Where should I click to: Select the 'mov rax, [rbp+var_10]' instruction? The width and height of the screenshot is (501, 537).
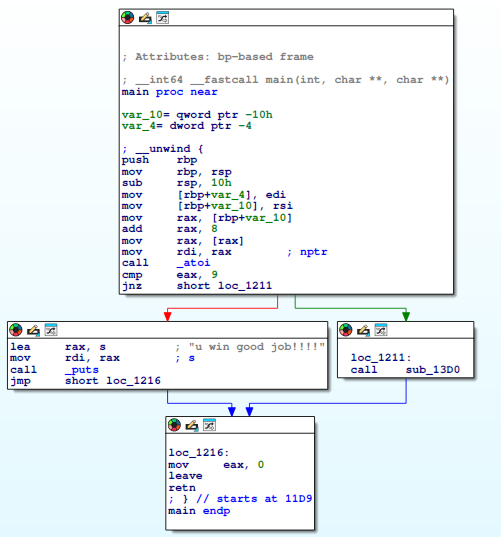click(207, 218)
